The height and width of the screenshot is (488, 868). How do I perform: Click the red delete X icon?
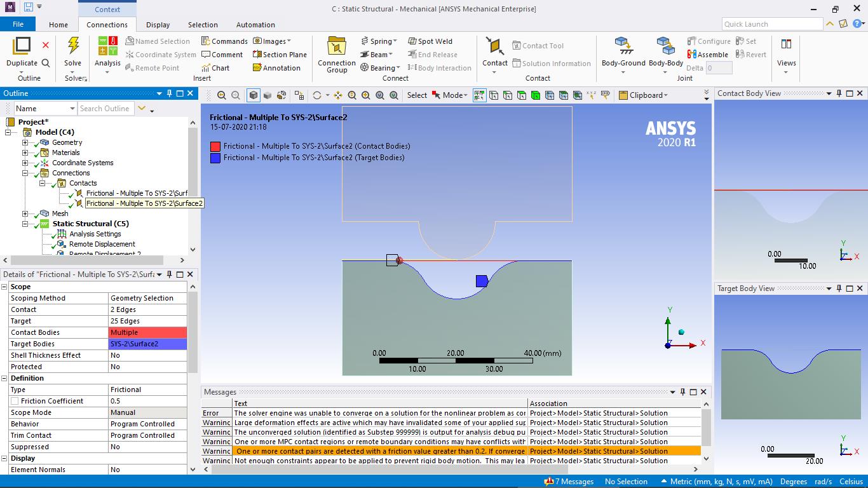pos(46,45)
